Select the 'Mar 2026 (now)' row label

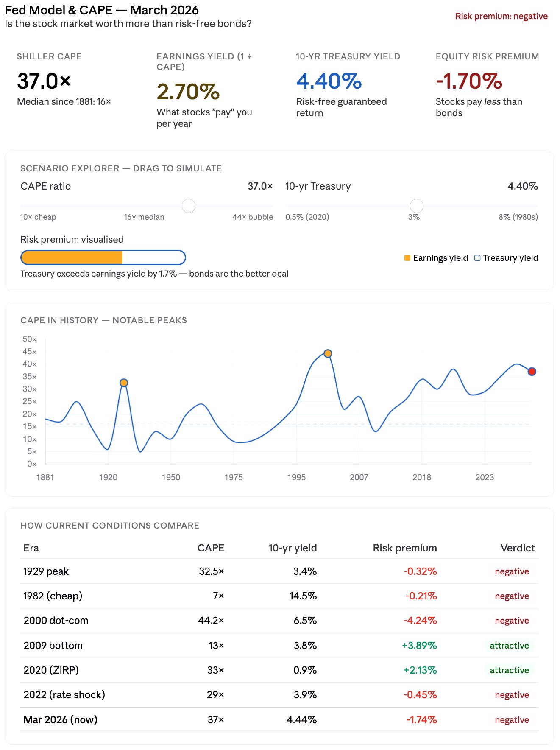tap(61, 719)
